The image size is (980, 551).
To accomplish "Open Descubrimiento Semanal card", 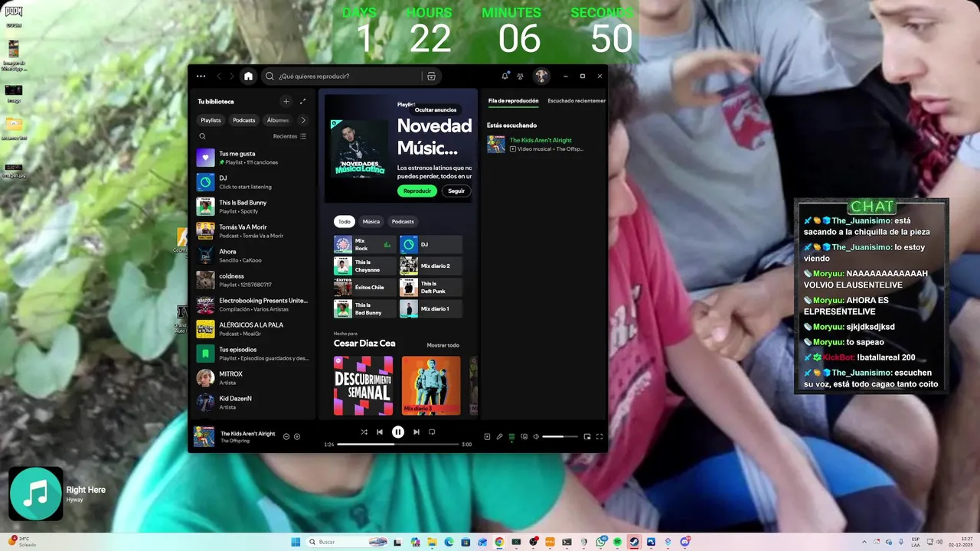I will point(364,386).
